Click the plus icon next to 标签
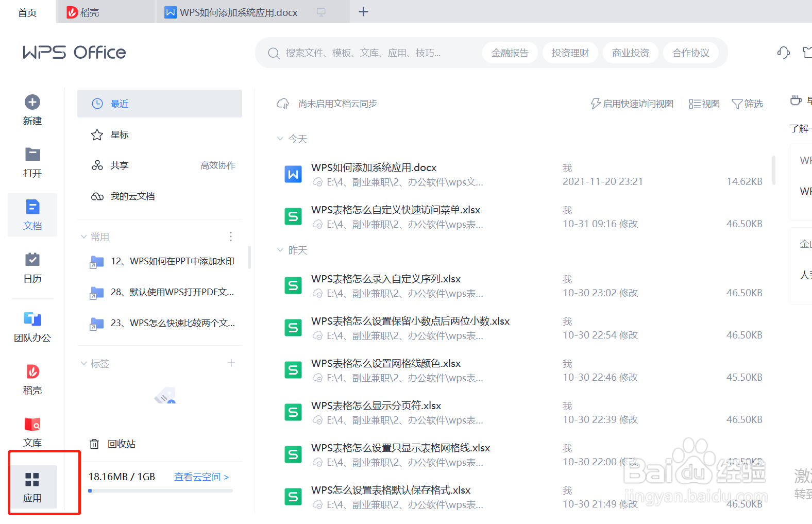812x524 pixels. click(x=231, y=363)
